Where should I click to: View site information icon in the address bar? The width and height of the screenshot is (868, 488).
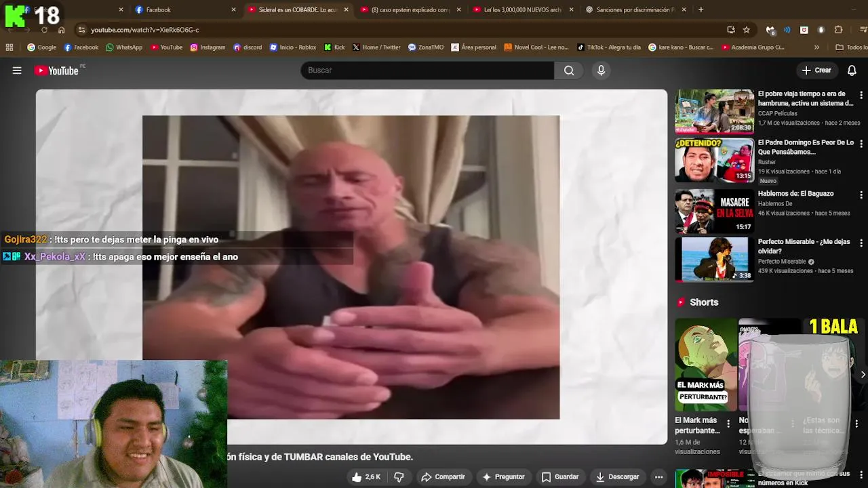81,30
